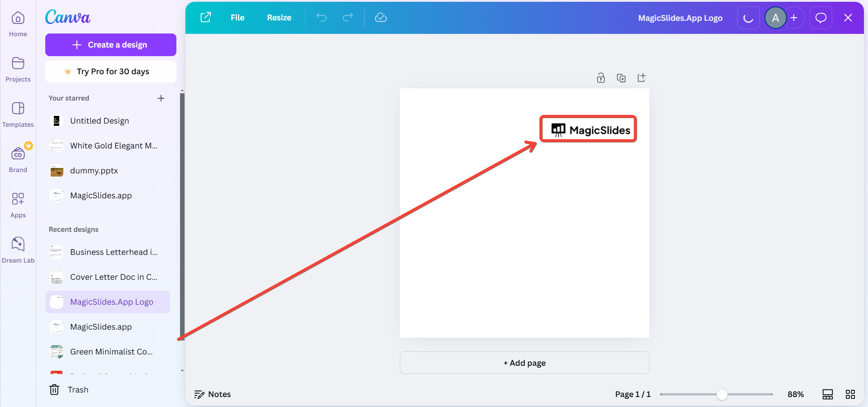The height and width of the screenshot is (407, 868).
Task: Open recent Cover Letter Doc design
Action: coord(108,277)
